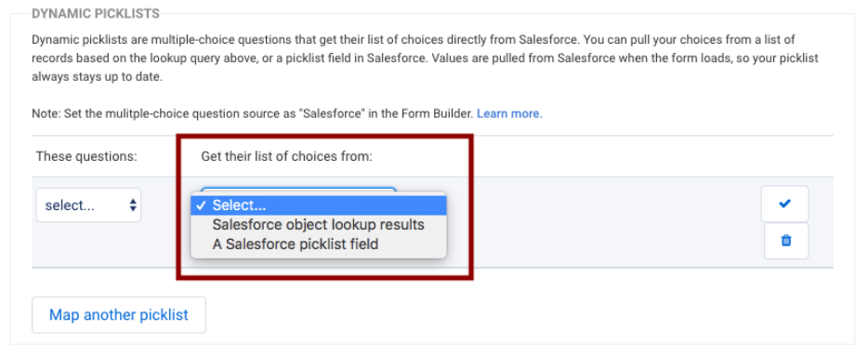
Task: Choose "Salesforce object lookup results" option
Action: click(319, 225)
